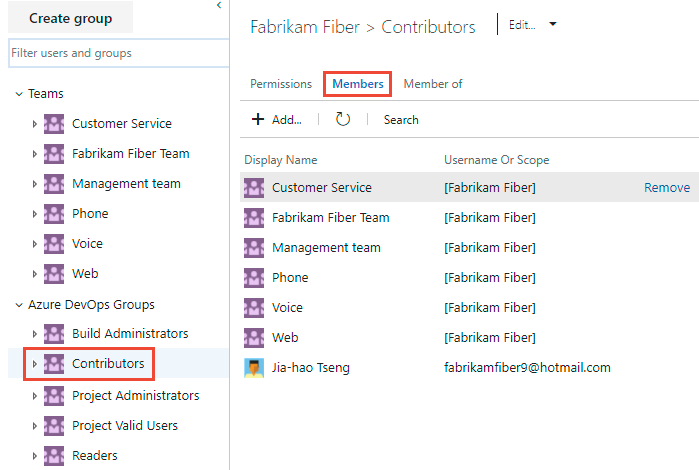The width and height of the screenshot is (699, 470).
Task: Click Search in the members toolbar
Action: pos(401,120)
